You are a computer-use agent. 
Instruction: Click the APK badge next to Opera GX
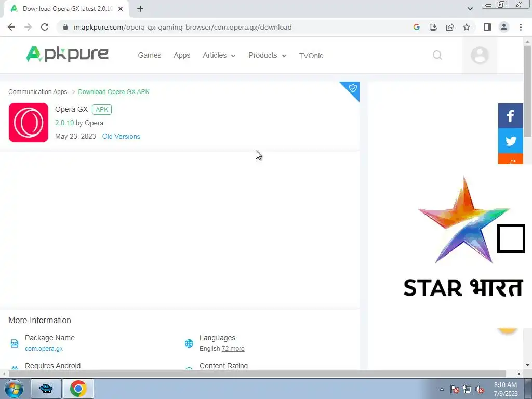point(102,109)
